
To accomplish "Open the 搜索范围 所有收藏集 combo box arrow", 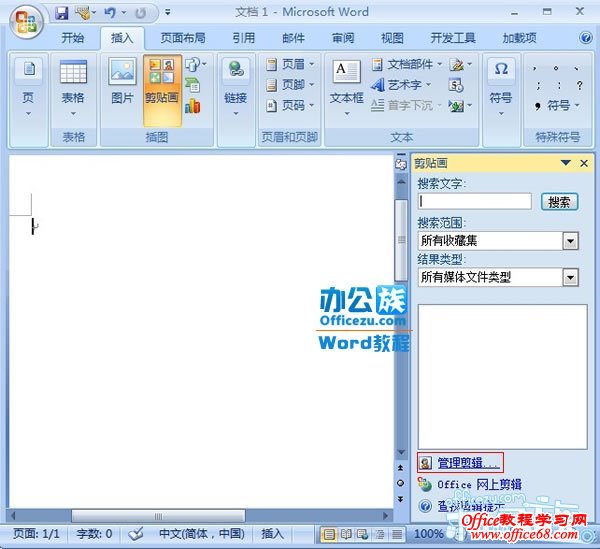I will [x=571, y=241].
